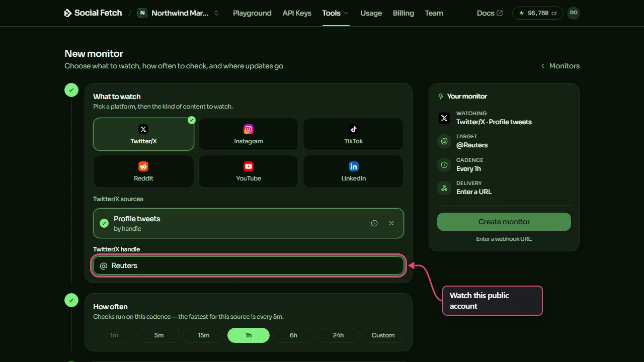Set check frequency to 15m
644x362 pixels.
pyautogui.click(x=204, y=335)
